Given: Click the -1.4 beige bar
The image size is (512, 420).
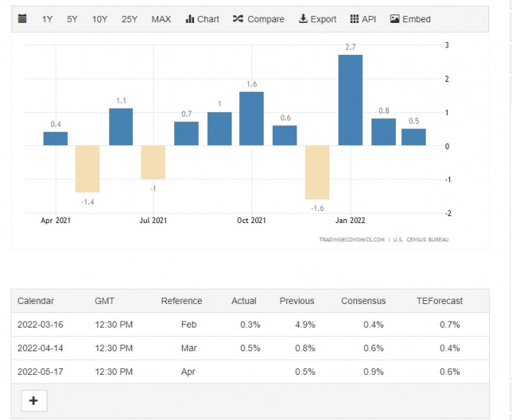Looking at the screenshot, I should coord(87,169).
